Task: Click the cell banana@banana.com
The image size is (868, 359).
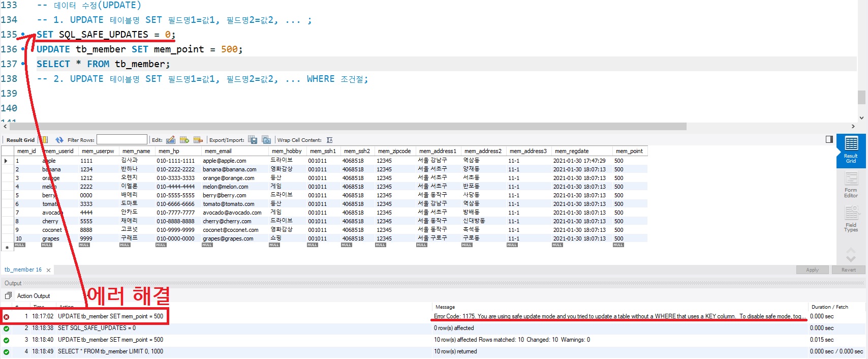Action: coord(230,169)
